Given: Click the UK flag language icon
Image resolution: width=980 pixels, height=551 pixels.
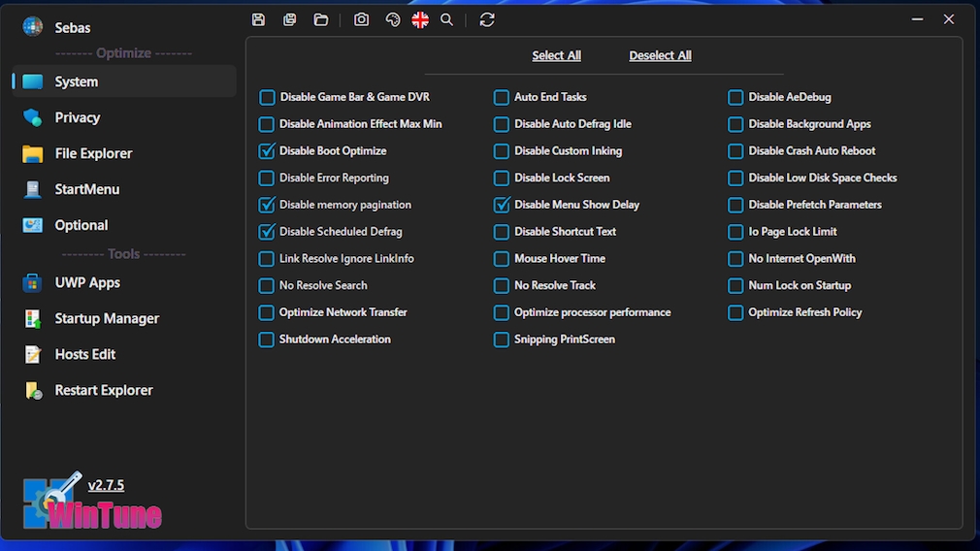Looking at the screenshot, I should [x=420, y=19].
